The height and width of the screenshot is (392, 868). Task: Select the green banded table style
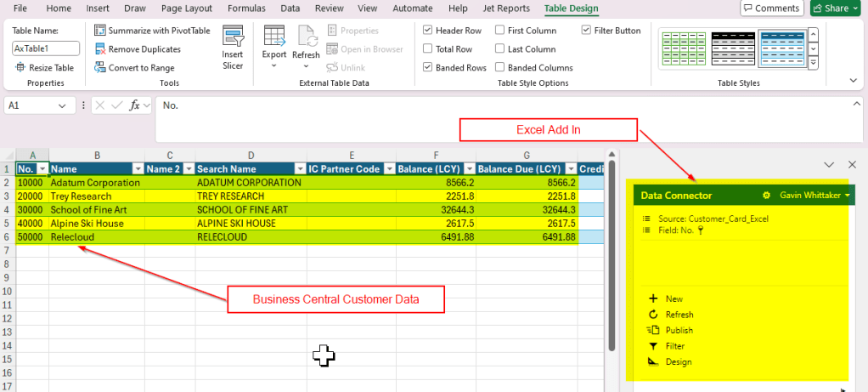(x=682, y=48)
